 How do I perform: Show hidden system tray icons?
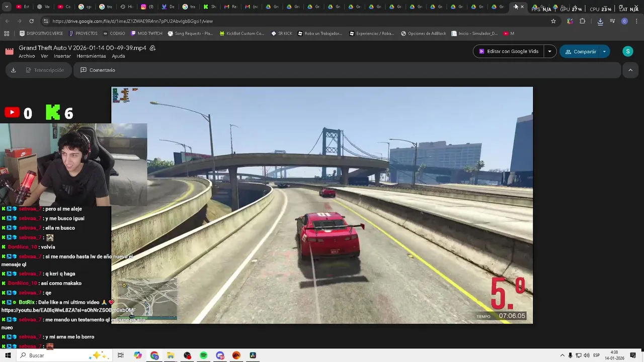[x=562, y=355]
